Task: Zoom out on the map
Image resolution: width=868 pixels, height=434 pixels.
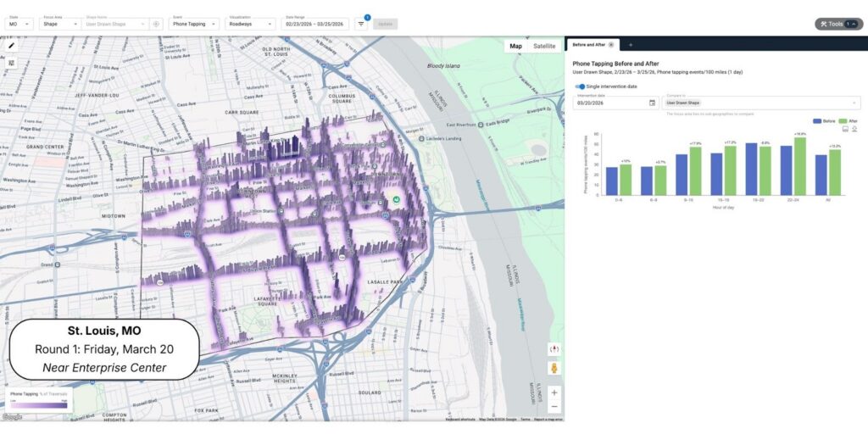Action: [554, 408]
